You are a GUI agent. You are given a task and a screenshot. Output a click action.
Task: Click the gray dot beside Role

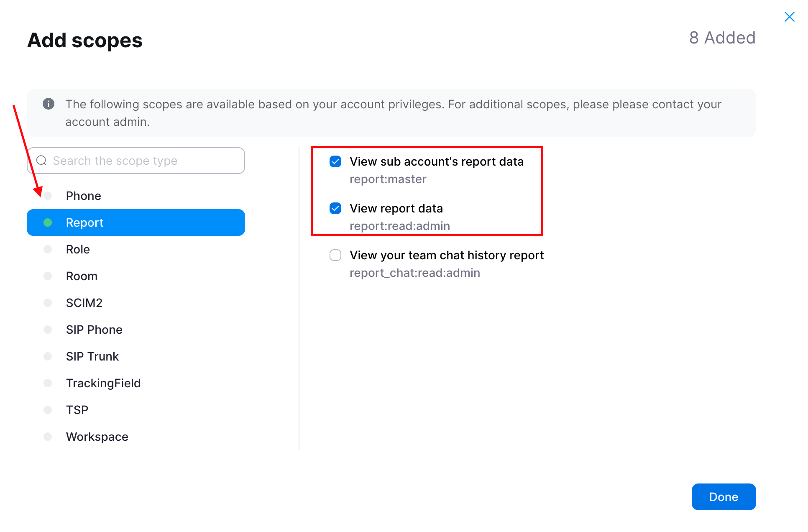pos(48,249)
